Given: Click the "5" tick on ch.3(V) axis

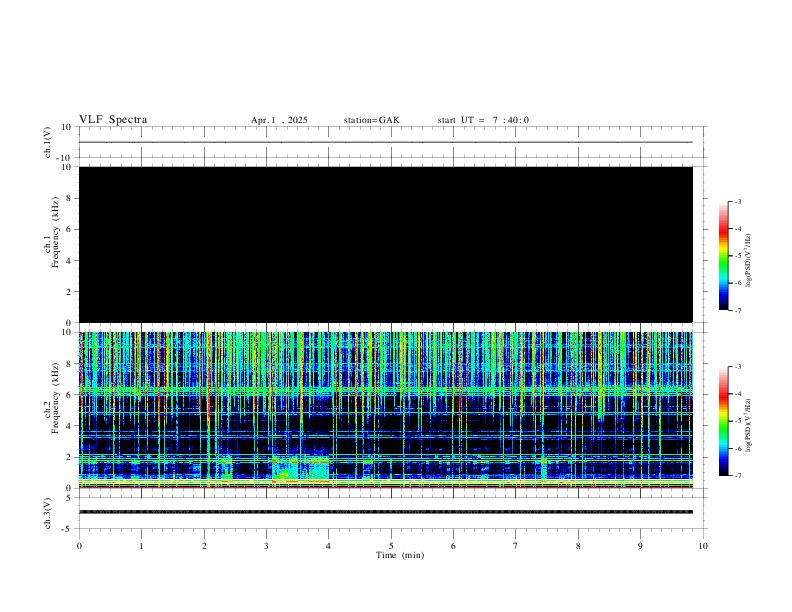Looking at the screenshot, I should 70,498.
